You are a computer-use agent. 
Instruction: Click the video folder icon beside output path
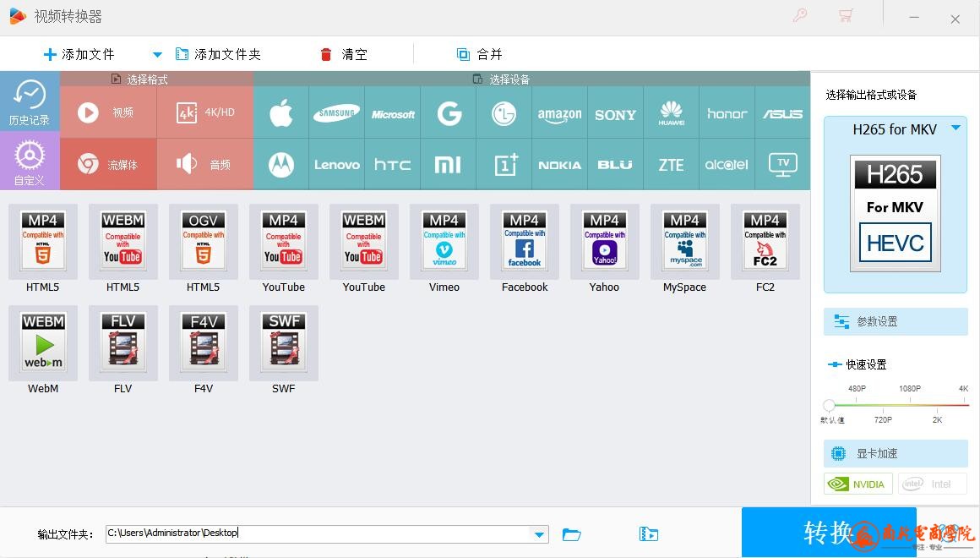point(649,534)
